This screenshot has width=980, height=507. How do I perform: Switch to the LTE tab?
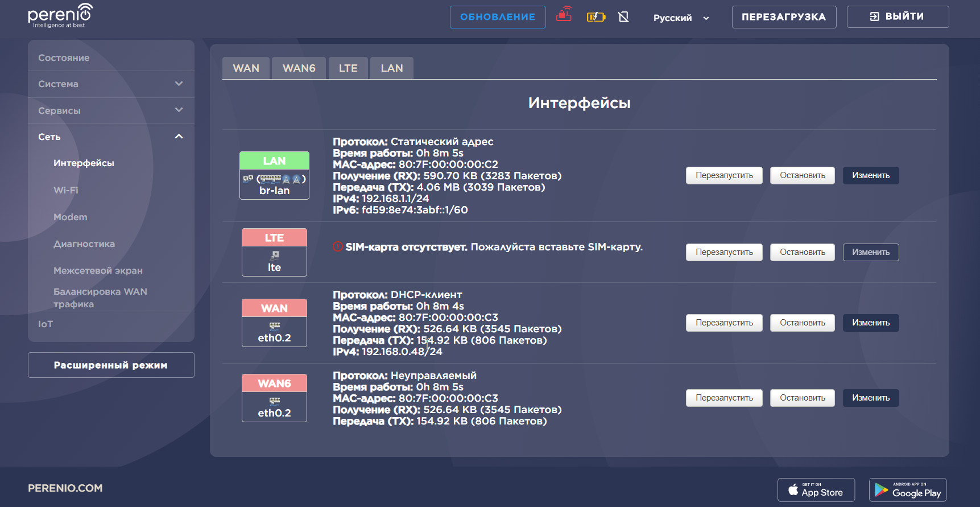click(348, 68)
